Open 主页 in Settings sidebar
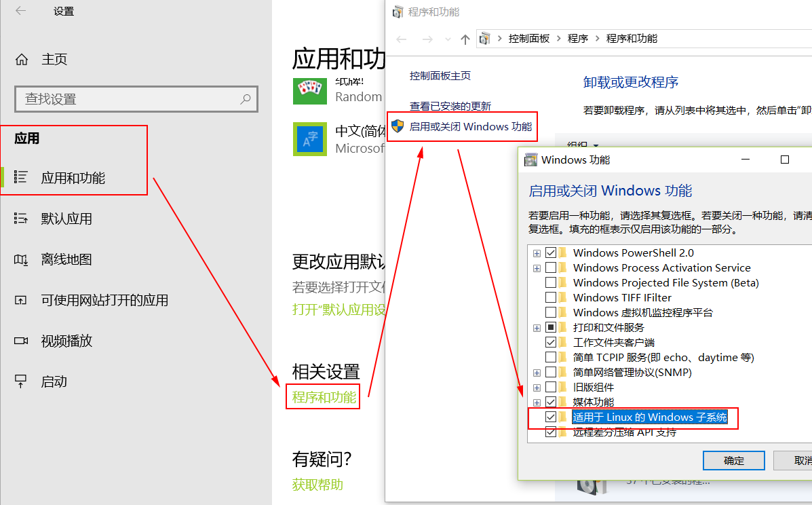Viewport: 812px width, 505px height. 54,60
